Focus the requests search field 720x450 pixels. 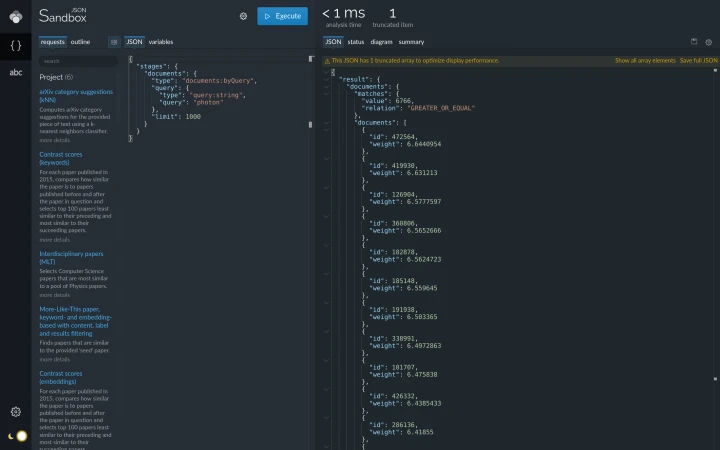tap(78, 61)
